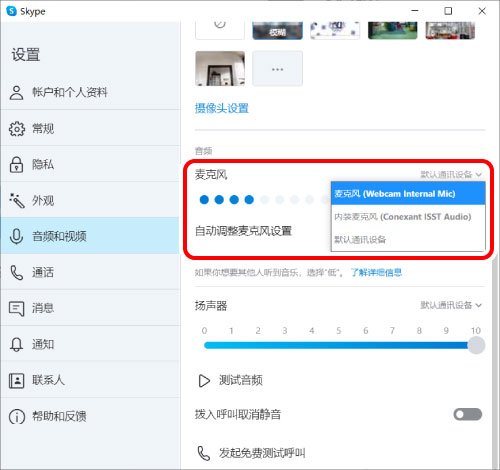Click the gear icon beside 常规

pyautogui.click(x=17, y=129)
